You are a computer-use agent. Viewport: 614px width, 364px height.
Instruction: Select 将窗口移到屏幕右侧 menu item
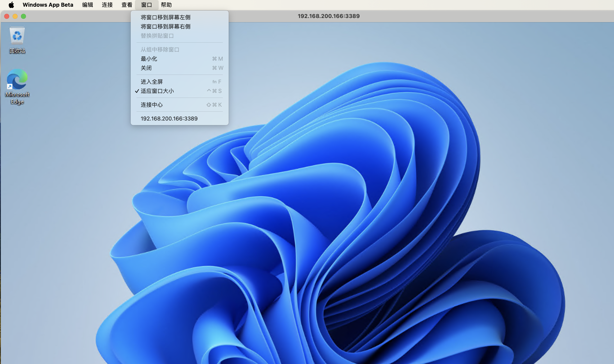(x=165, y=27)
